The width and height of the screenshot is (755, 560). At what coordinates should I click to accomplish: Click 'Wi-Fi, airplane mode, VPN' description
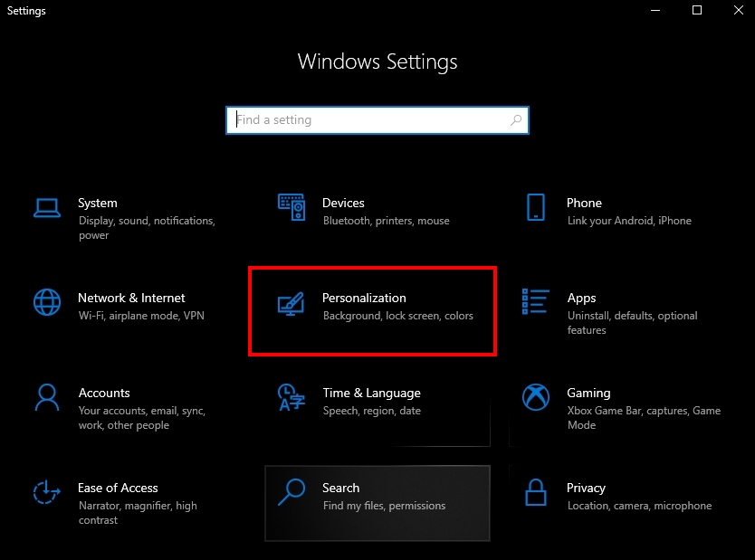[141, 316]
